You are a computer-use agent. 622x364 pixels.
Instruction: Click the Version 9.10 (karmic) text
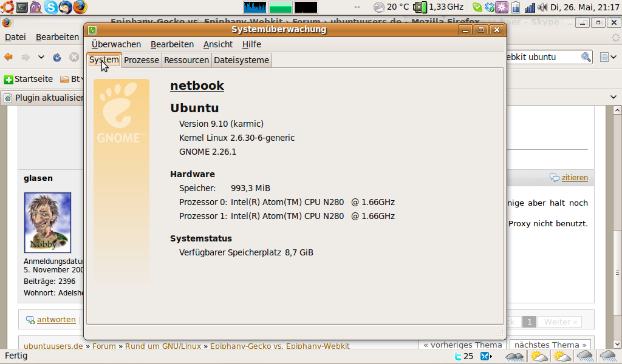[x=221, y=124]
